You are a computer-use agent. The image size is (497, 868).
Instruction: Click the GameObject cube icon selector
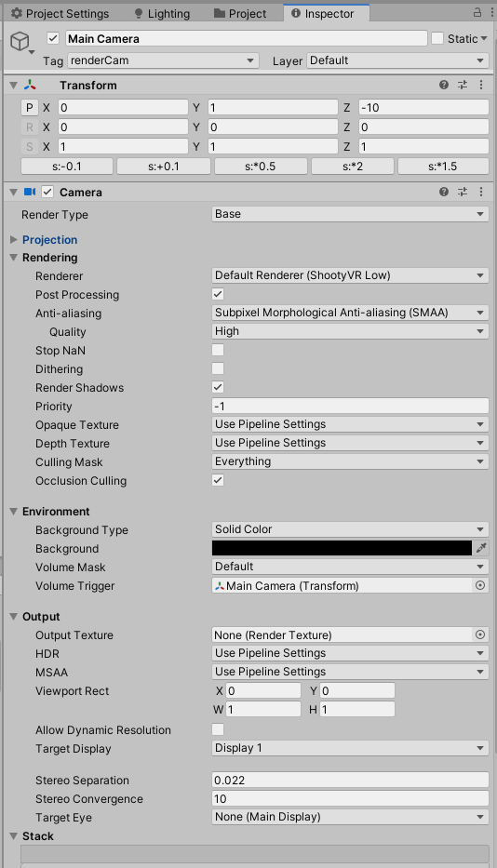click(x=20, y=42)
